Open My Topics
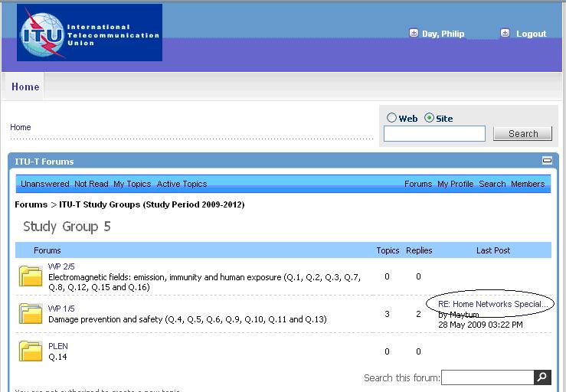566x392 pixels. [x=132, y=184]
